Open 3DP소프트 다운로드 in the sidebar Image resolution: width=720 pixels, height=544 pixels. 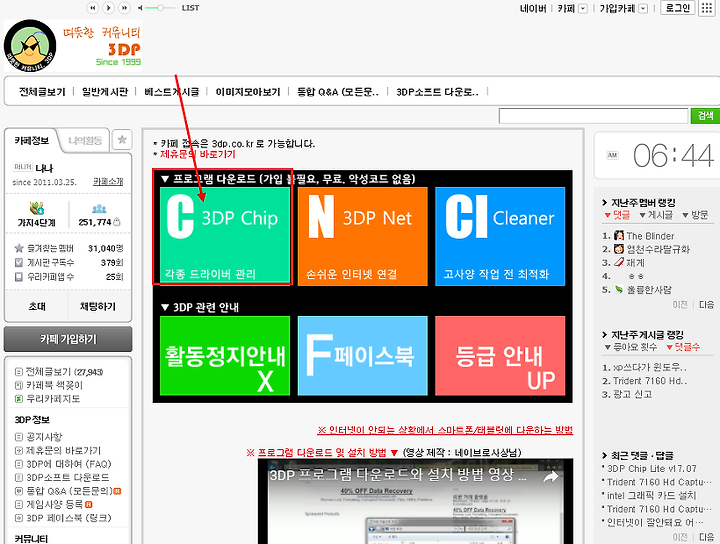[62, 477]
